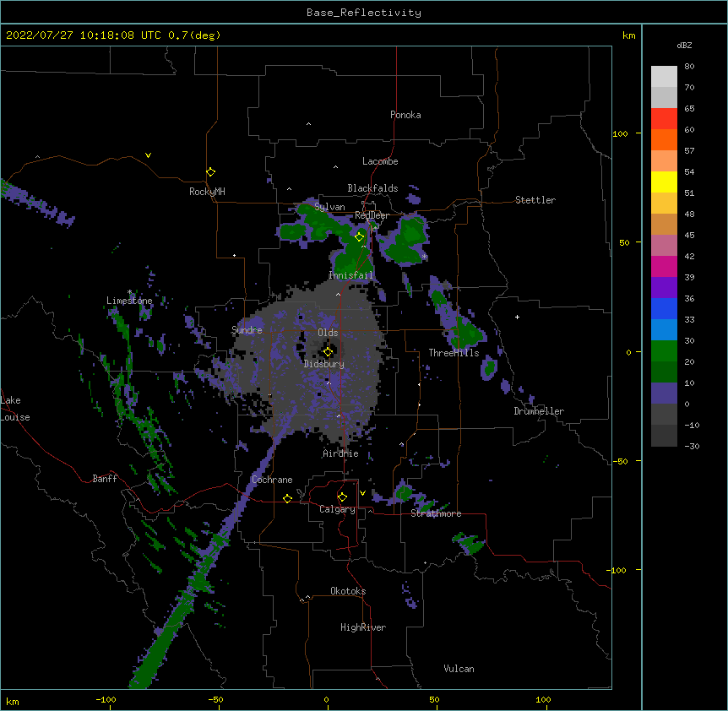The width and height of the screenshot is (728, 711).
Task: Click the green echo east of RedDeer
Action: click(406, 242)
